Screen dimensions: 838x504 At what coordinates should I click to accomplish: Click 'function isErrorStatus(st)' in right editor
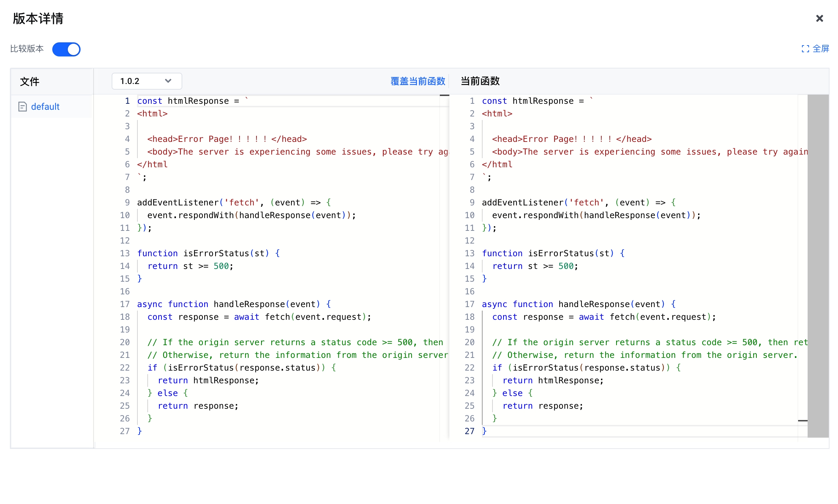[x=553, y=253]
